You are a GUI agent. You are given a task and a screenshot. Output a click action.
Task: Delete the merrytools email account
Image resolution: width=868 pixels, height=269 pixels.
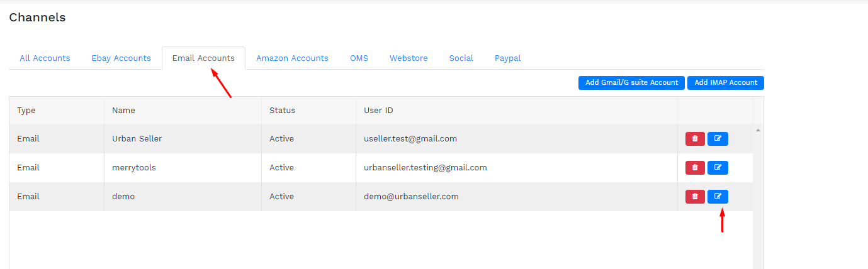695,168
